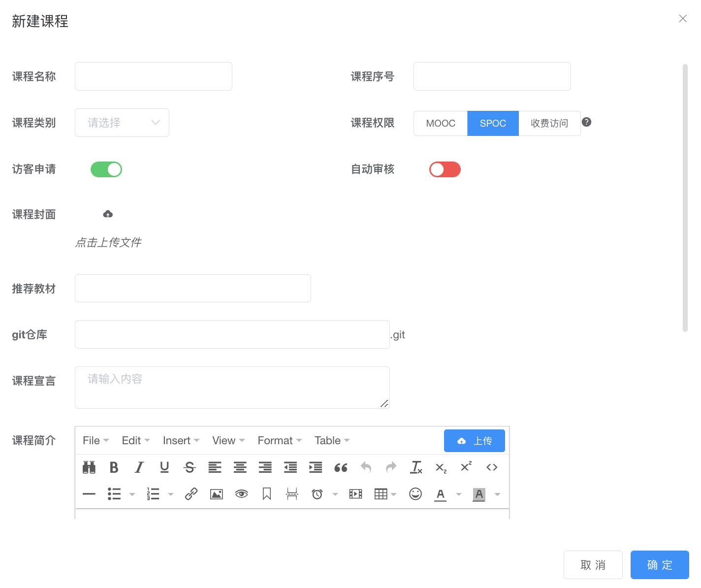Click the cloud upload cover icon
This screenshot has width=701, height=588.
point(108,214)
